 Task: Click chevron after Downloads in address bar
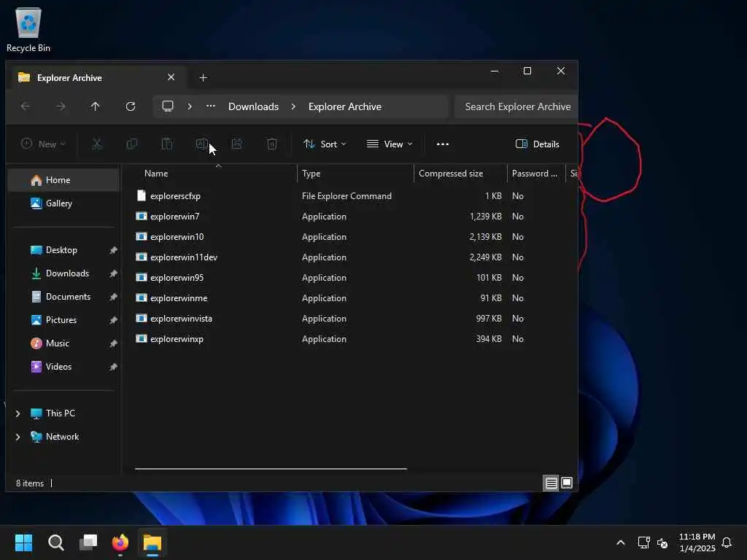click(293, 106)
